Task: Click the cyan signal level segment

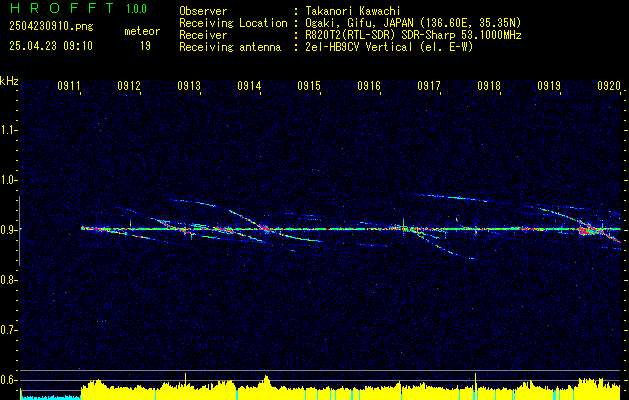Action: pyautogui.click(x=51, y=397)
